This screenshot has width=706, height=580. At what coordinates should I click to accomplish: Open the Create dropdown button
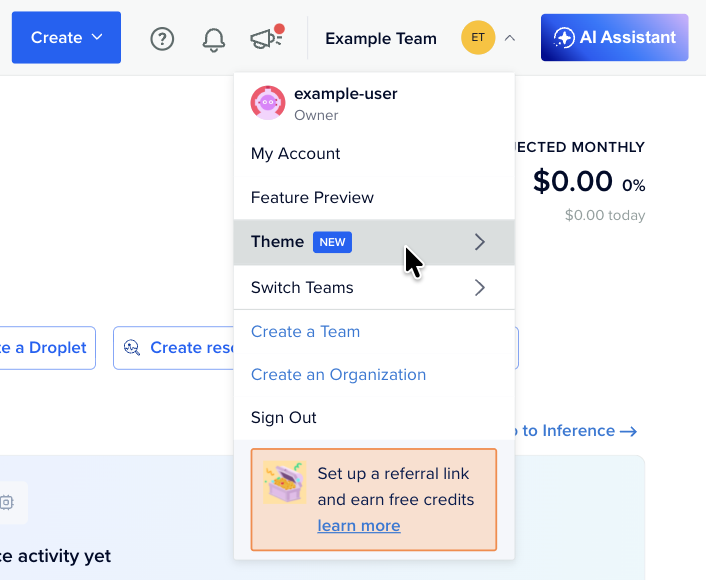pos(66,37)
